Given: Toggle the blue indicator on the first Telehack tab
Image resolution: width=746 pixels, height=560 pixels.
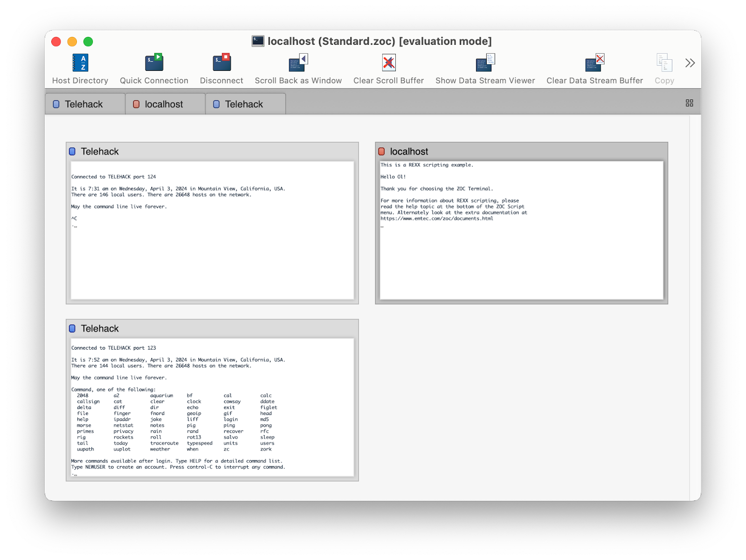Looking at the screenshot, I should click(x=56, y=104).
